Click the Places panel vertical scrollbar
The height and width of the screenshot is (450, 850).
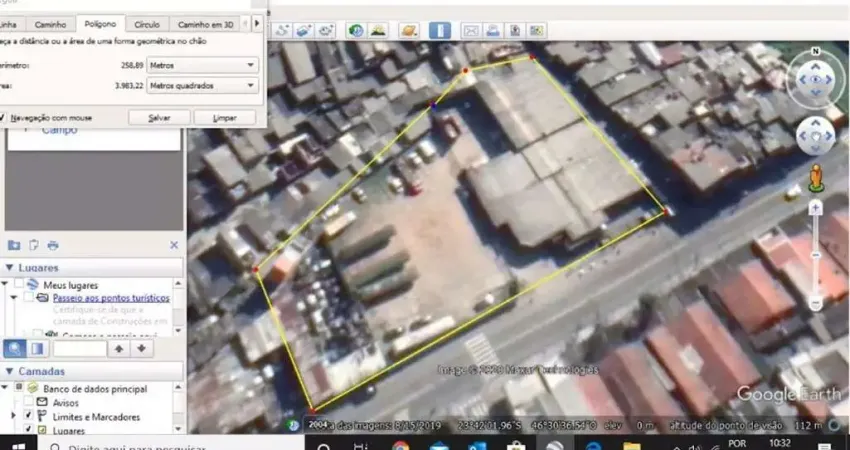click(x=178, y=307)
